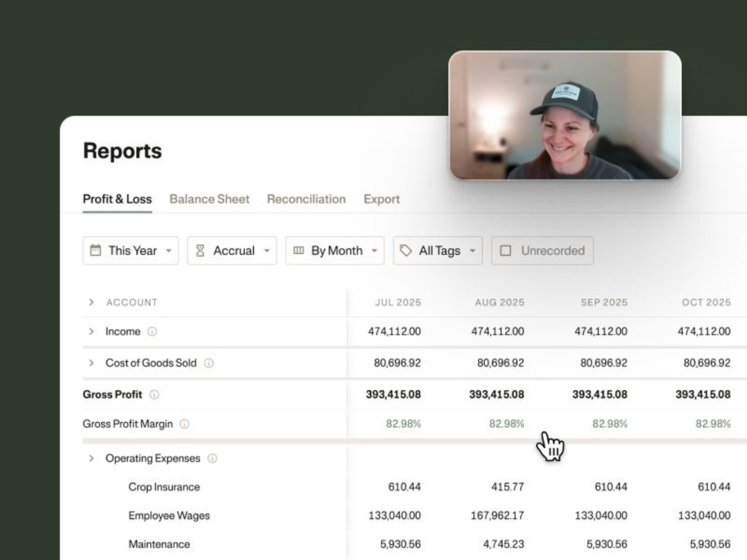Click the info icon next to Income
This screenshot has height=560, width=747.
[152, 332]
